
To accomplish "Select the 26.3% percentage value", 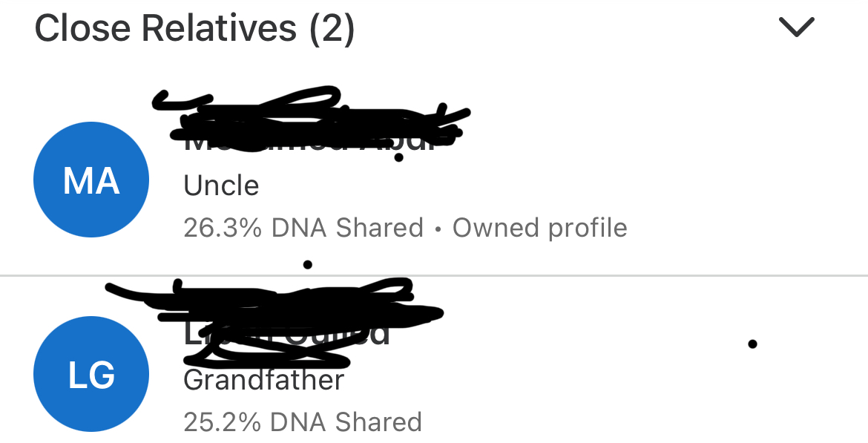I will point(223,228).
